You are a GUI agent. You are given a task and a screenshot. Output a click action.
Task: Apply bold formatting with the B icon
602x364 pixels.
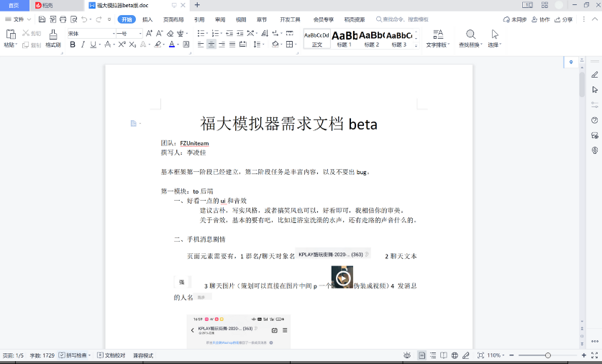coord(72,45)
